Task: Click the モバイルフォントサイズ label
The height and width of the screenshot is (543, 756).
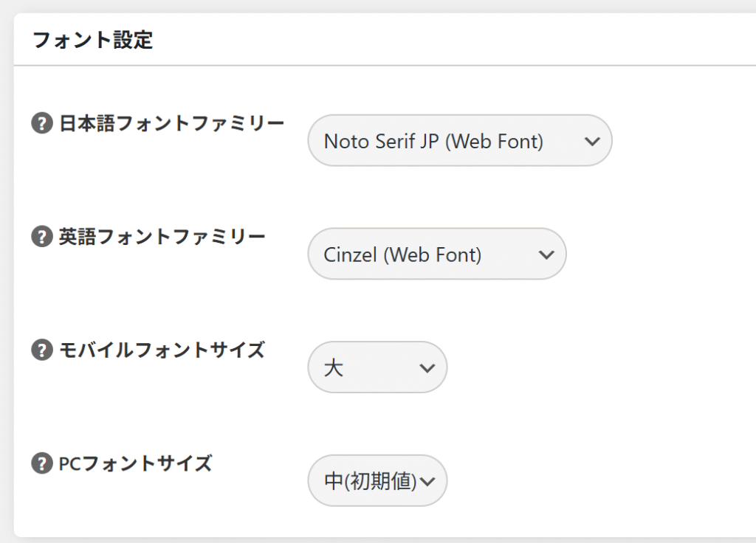Action: point(162,351)
